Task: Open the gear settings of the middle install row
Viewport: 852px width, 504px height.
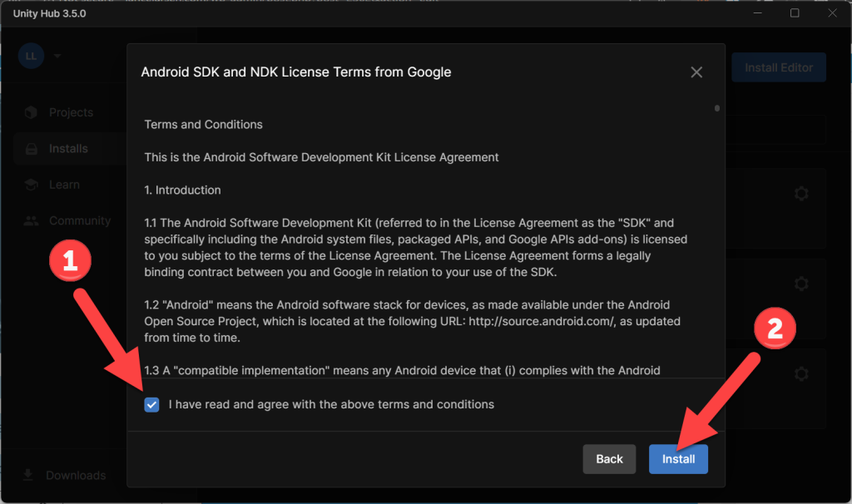Action: point(801,284)
